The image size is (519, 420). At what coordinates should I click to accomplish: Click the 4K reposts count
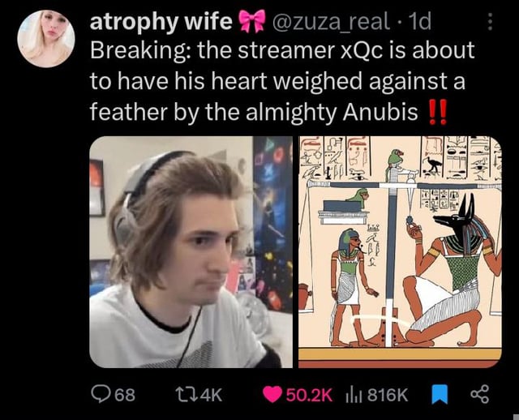click(211, 395)
